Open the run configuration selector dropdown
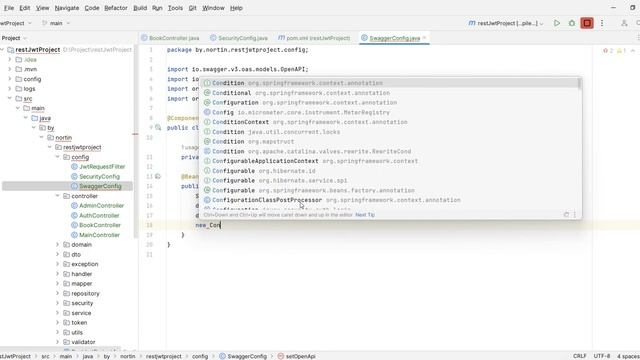 coord(506,23)
